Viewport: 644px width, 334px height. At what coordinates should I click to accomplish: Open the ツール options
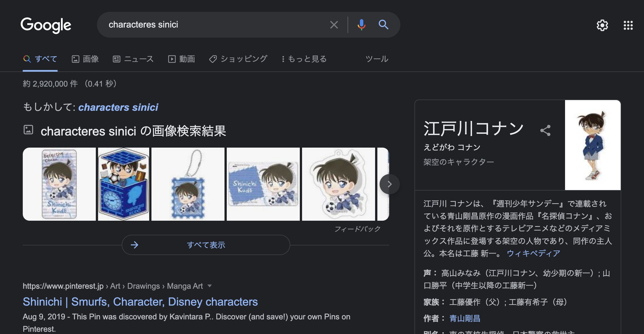click(377, 59)
